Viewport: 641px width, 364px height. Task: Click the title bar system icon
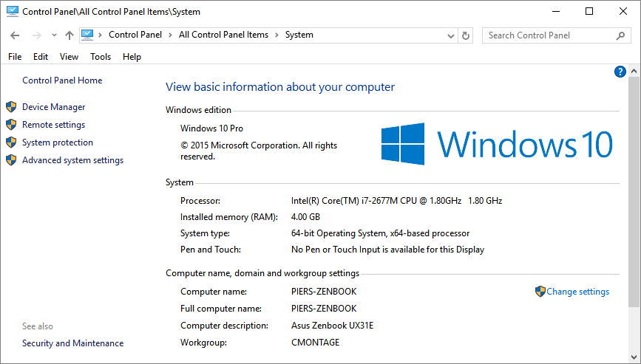click(x=13, y=11)
